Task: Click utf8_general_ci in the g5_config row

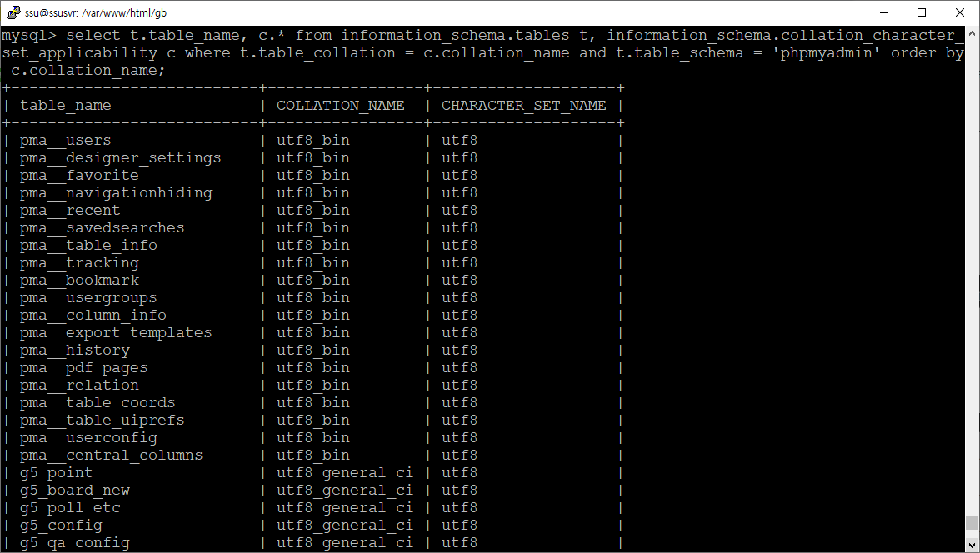Action: pyautogui.click(x=345, y=526)
